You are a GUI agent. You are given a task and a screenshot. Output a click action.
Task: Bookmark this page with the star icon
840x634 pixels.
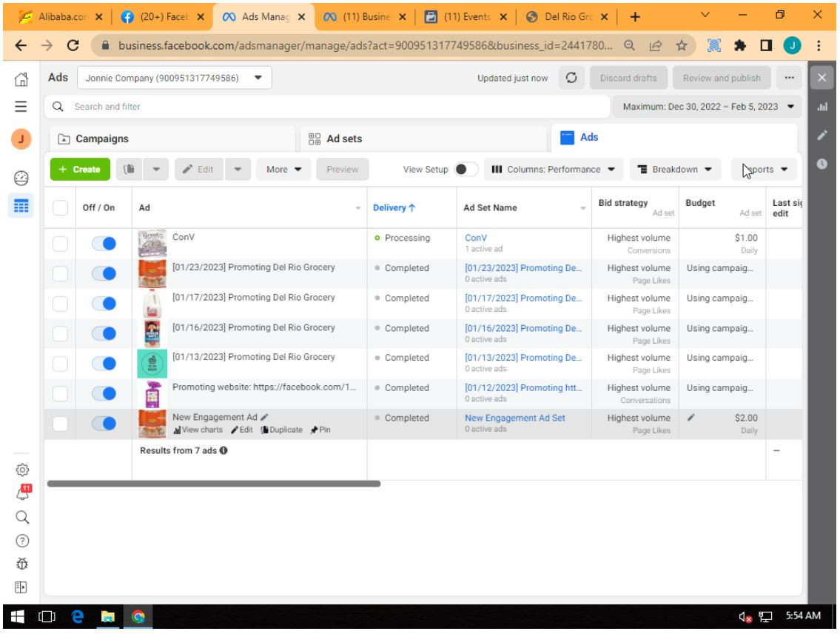click(682, 46)
